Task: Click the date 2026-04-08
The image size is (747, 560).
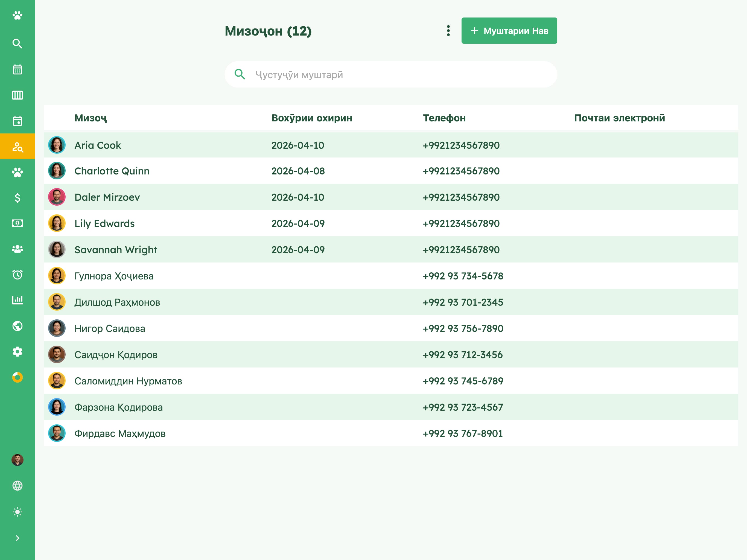Action: tap(298, 171)
